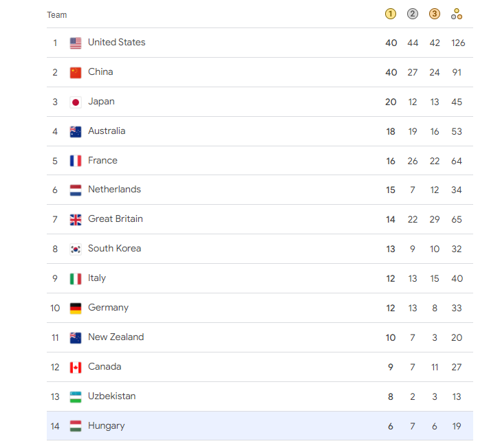Open the Italy team name
The image size is (500, 448).
[96, 278]
